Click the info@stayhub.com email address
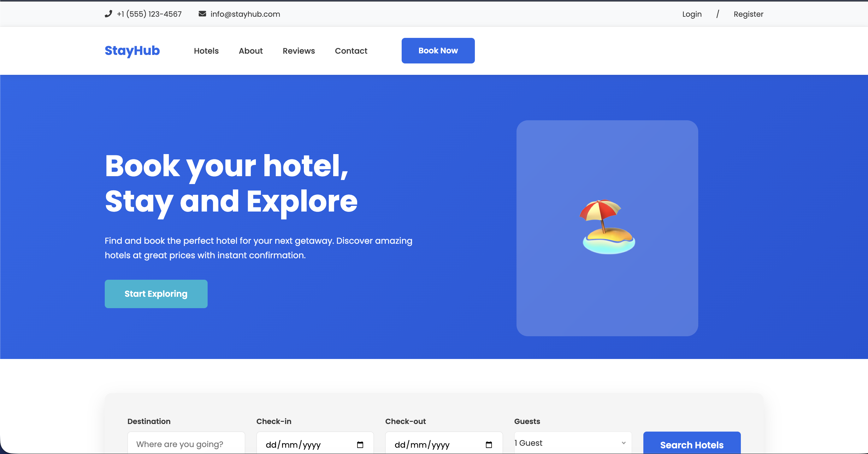Viewport: 868px width, 454px height. pyautogui.click(x=245, y=14)
